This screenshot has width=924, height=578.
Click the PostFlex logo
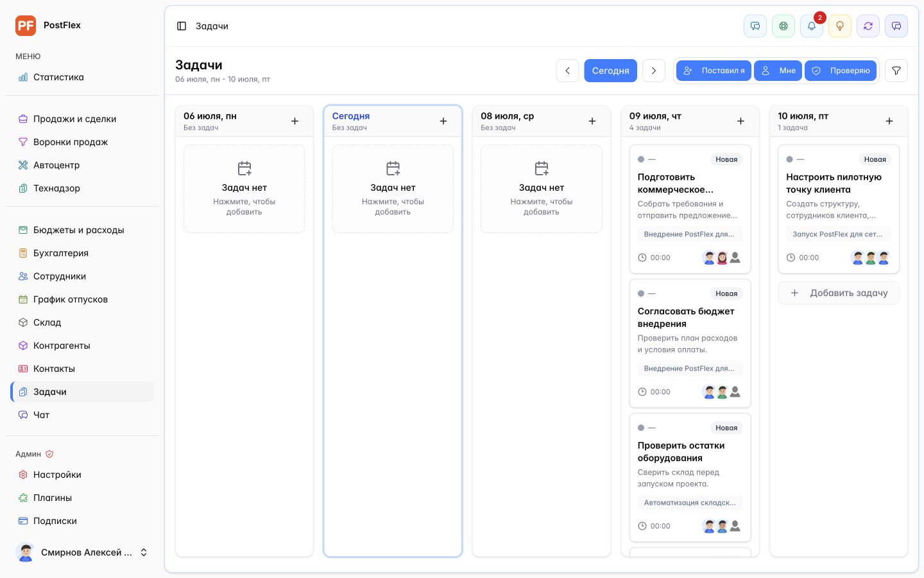26,26
